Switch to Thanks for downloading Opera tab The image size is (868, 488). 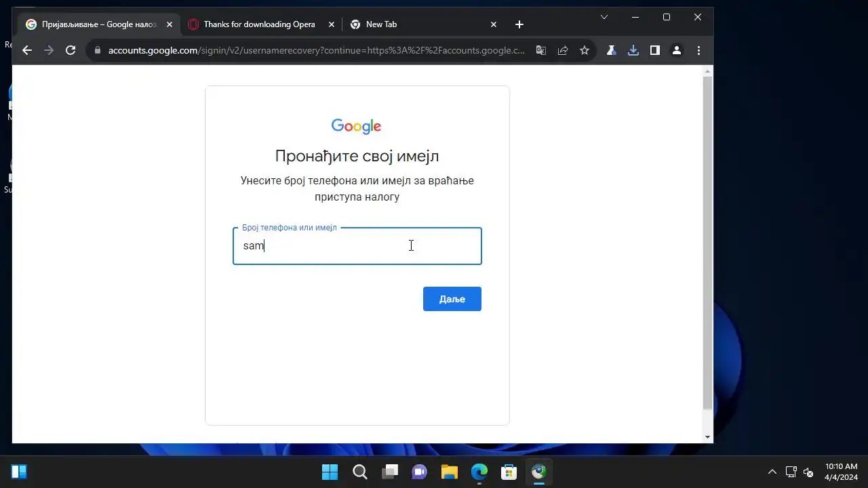(x=261, y=24)
